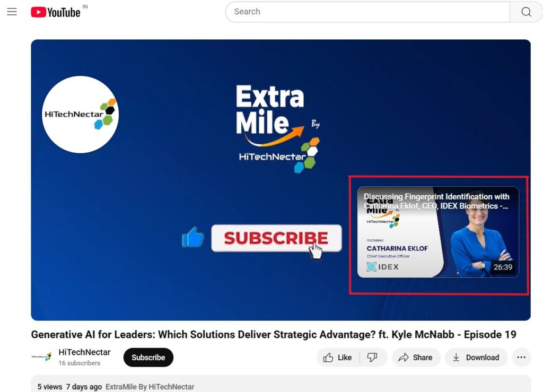
Task: Dislike the video with the thumbs-down icon
Action: [373, 358]
